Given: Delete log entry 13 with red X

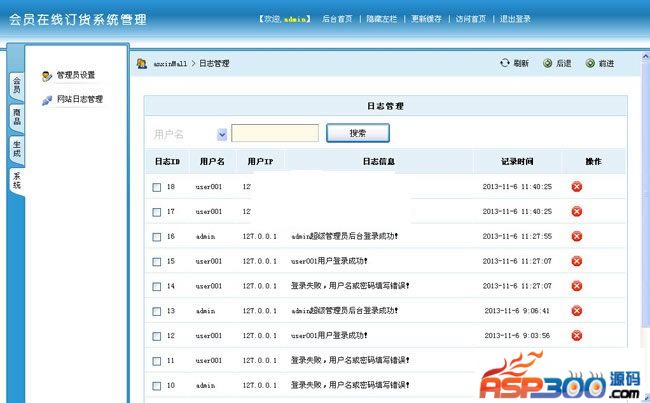Looking at the screenshot, I should 576,311.
